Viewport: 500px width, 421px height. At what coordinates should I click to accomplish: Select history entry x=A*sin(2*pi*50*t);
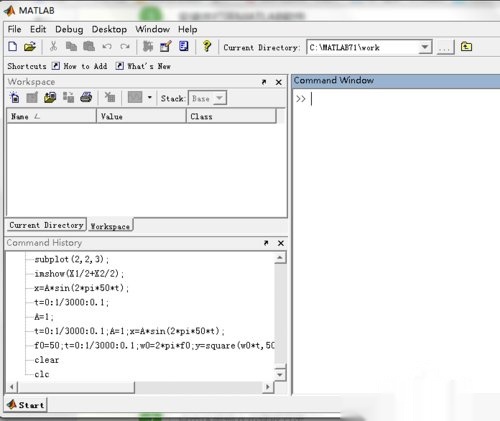(x=81, y=288)
